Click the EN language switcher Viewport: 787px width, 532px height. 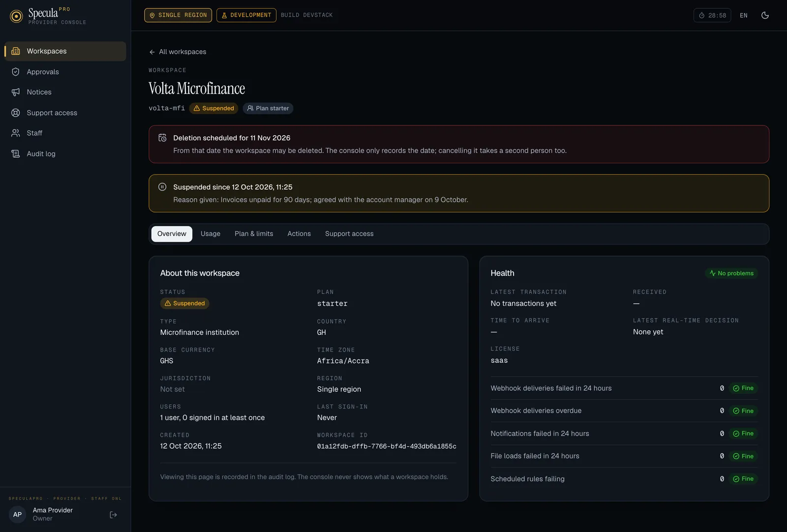tap(744, 15)
